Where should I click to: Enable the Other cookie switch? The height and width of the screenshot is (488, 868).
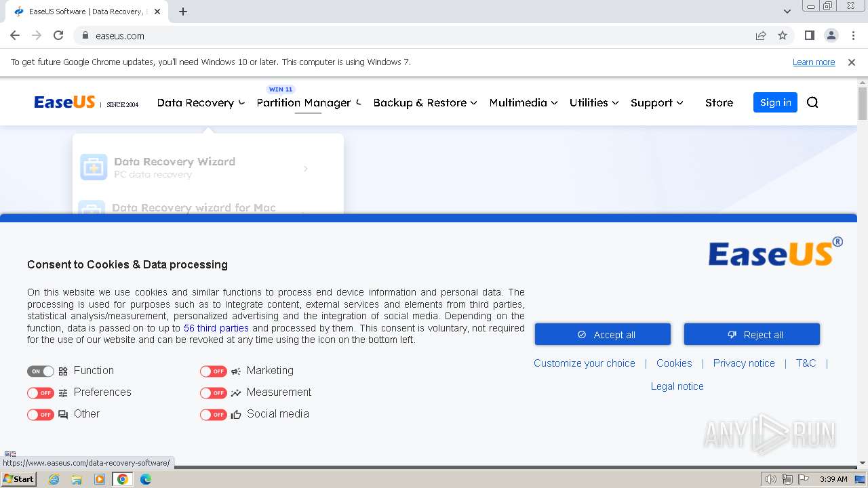(41, 414)
